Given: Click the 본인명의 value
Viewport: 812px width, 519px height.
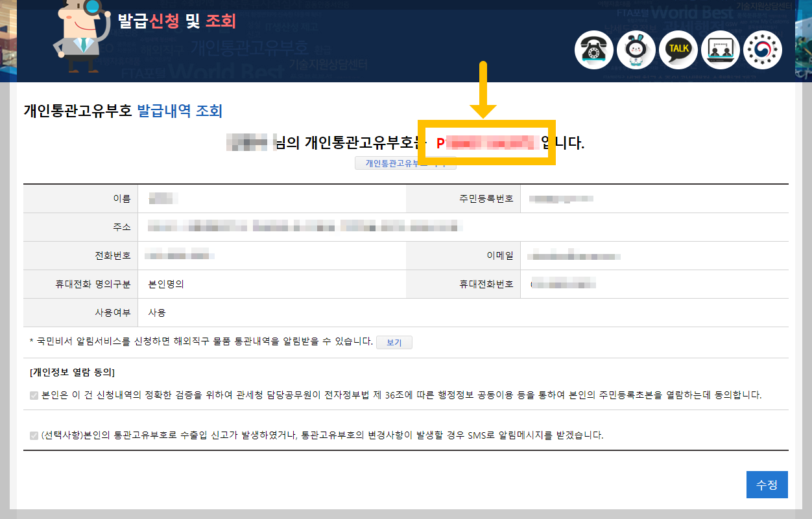Looking at the screenshot, I should point(166,284).
